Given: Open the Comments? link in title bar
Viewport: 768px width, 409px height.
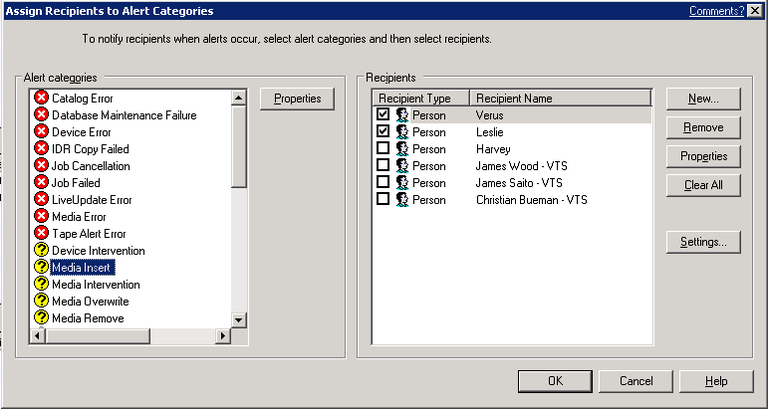Looking at the screenshot, I should (x=716, y=11).
